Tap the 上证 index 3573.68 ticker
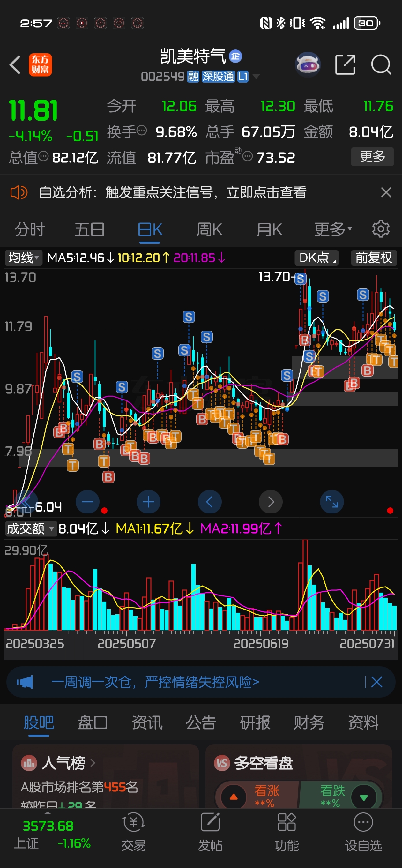 coord(52,834)
